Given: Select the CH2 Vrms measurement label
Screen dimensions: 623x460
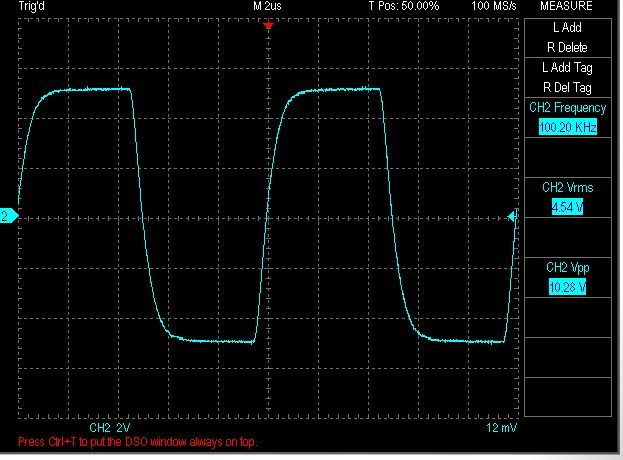Looking at the screenshot, I should (x=567, y=187).
